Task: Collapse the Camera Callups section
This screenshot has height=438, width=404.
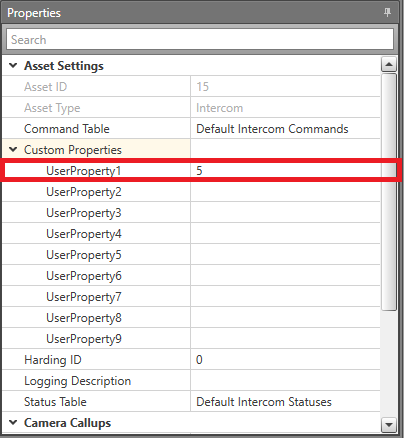Action: 13,423
